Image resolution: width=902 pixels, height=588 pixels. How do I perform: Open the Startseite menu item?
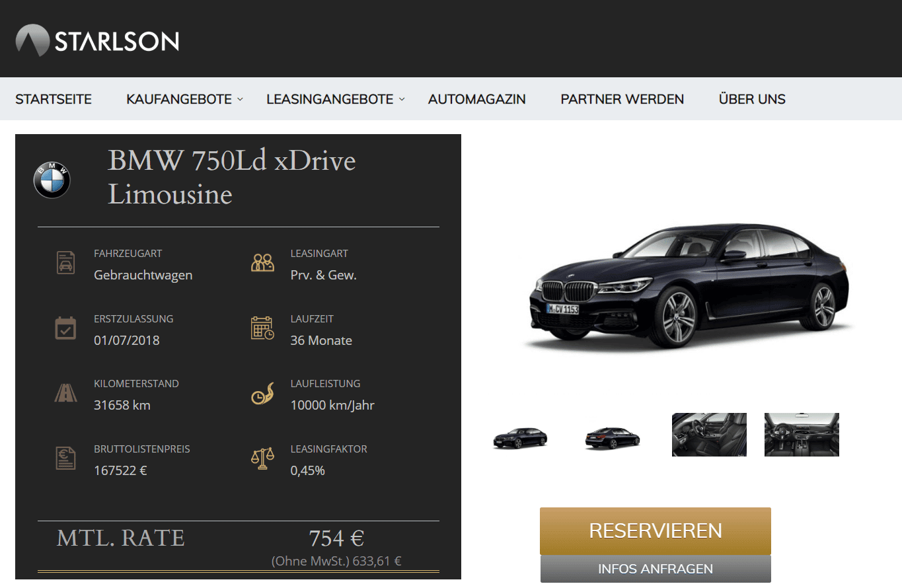[x=54, y=99]
